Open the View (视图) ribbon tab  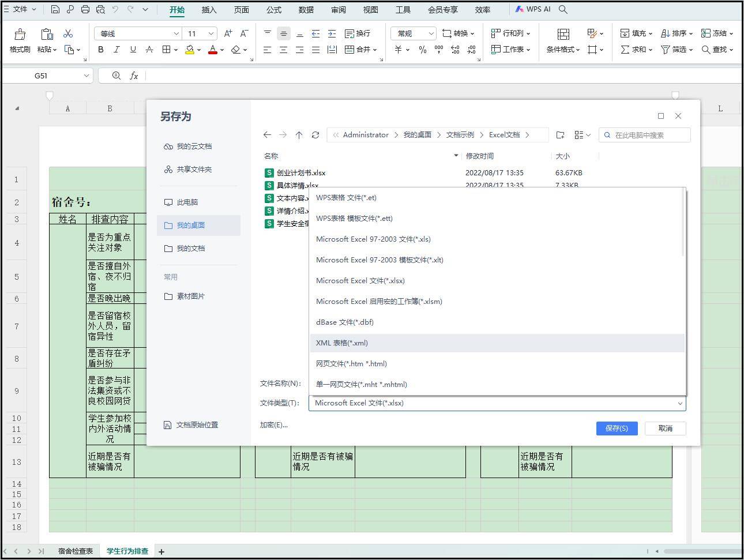point(371,10)
